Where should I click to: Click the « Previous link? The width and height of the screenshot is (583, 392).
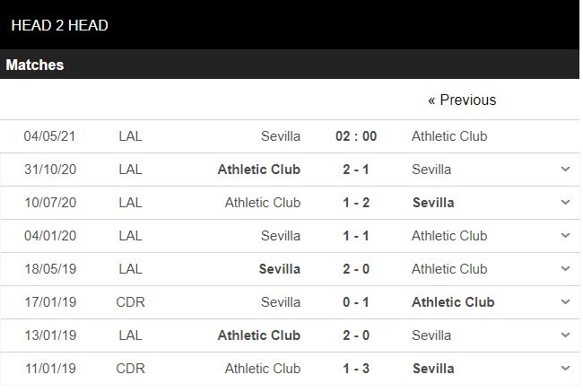coord(462,100)
